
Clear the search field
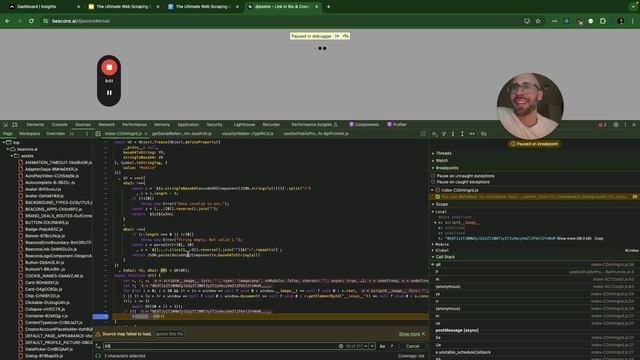[x=341, y=346]
